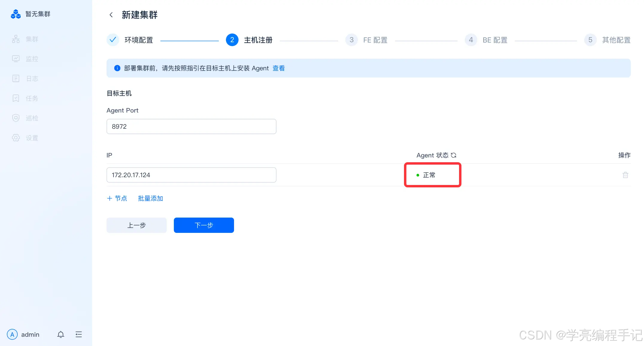Viewport: 644px width, 346px height.
Task: Click the IP column header
Action: point(109,155)
